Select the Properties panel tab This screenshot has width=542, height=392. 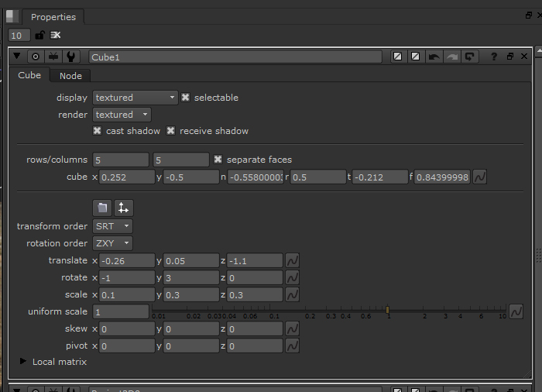click(53, 17)
